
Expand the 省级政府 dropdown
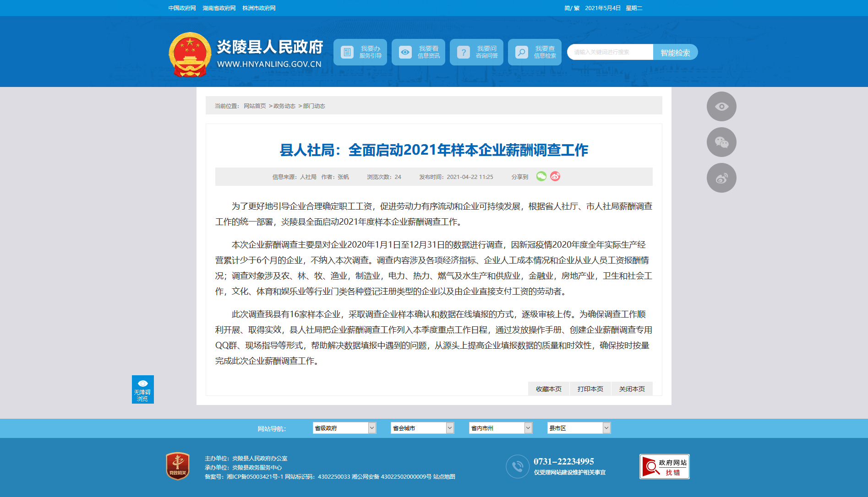[344, 428]
